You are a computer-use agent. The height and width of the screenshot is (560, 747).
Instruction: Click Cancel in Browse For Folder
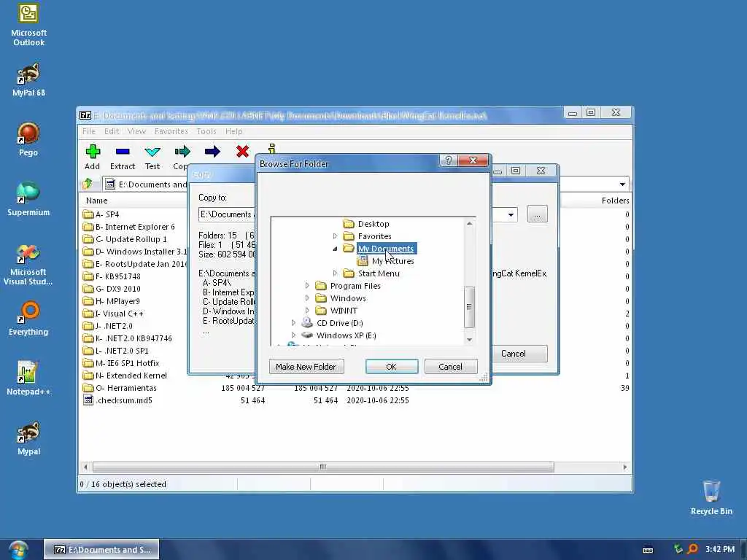pos(451,367)
